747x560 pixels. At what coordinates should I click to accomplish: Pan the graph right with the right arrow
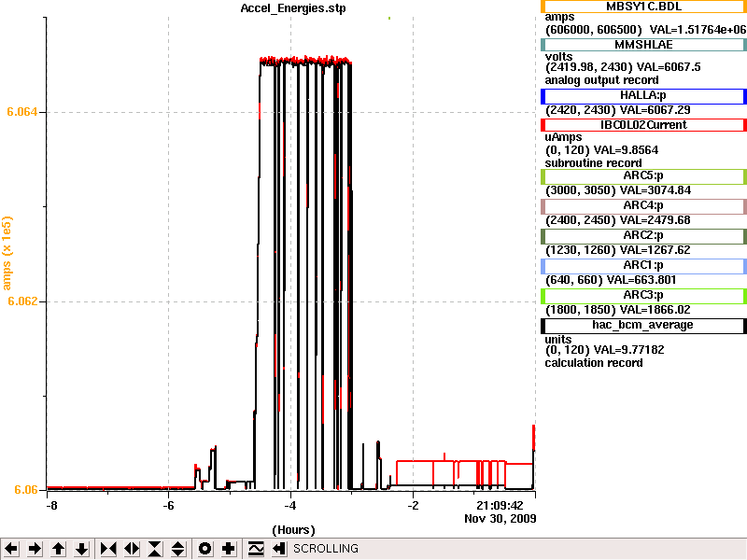[x=35, y=549]
